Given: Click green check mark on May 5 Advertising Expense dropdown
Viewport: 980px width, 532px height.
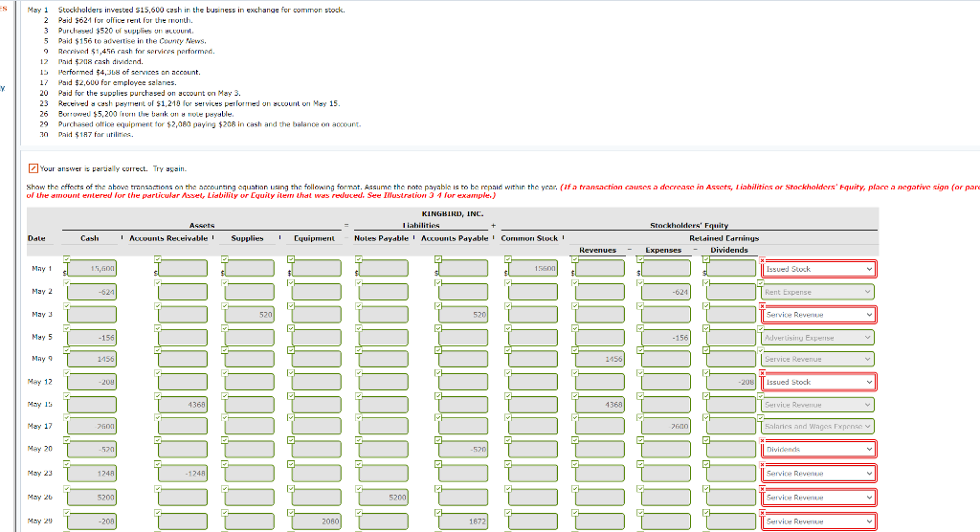Looking at the screenshot, I should pyautogui.click(x=761, y=329).
